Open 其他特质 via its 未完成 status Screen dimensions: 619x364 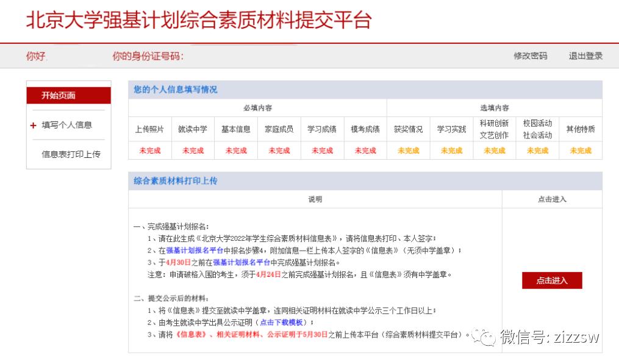[579, 149]
